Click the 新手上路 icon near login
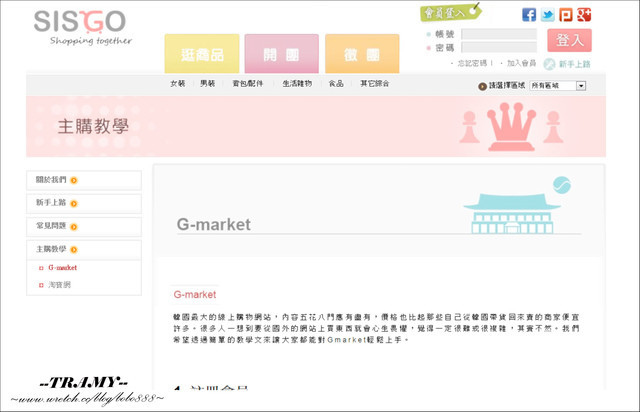The width and height of the screenshot is (640, 412). [549, 64]
